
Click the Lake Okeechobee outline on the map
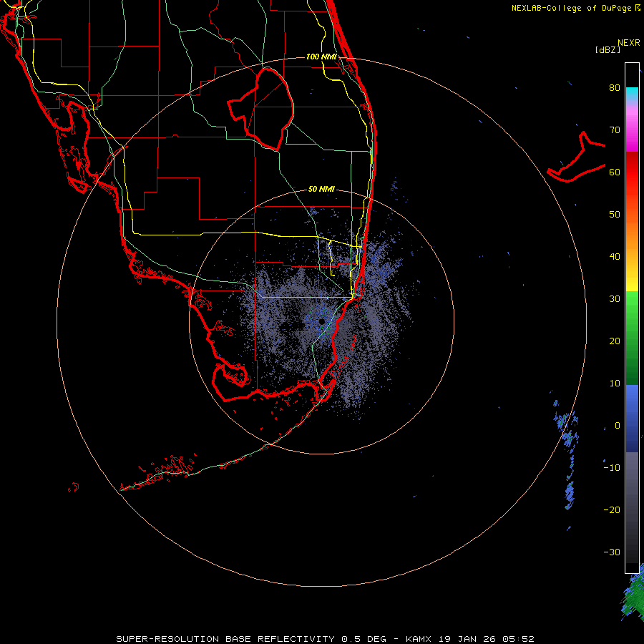click(x=261, y=109)
